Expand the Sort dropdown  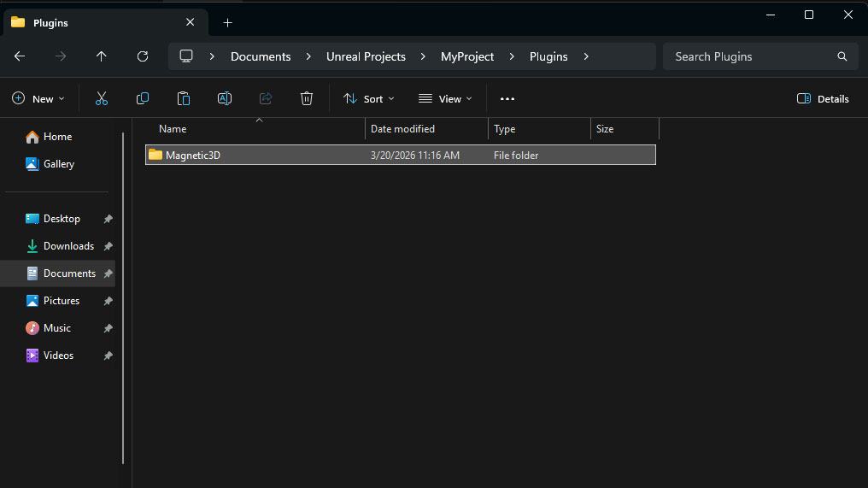pos(369,99)
